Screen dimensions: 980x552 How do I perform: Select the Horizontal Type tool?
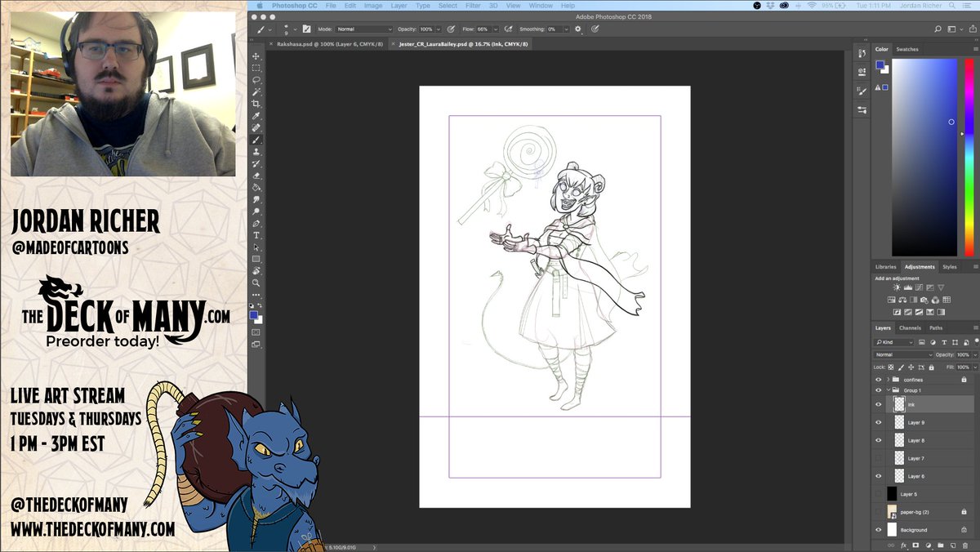tap(256, 235)
